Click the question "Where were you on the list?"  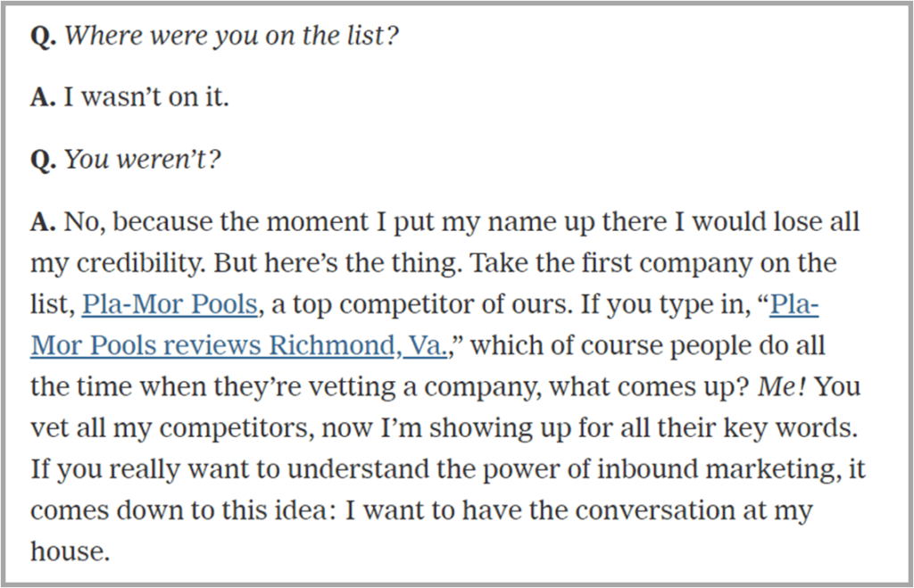click(231, 36)
